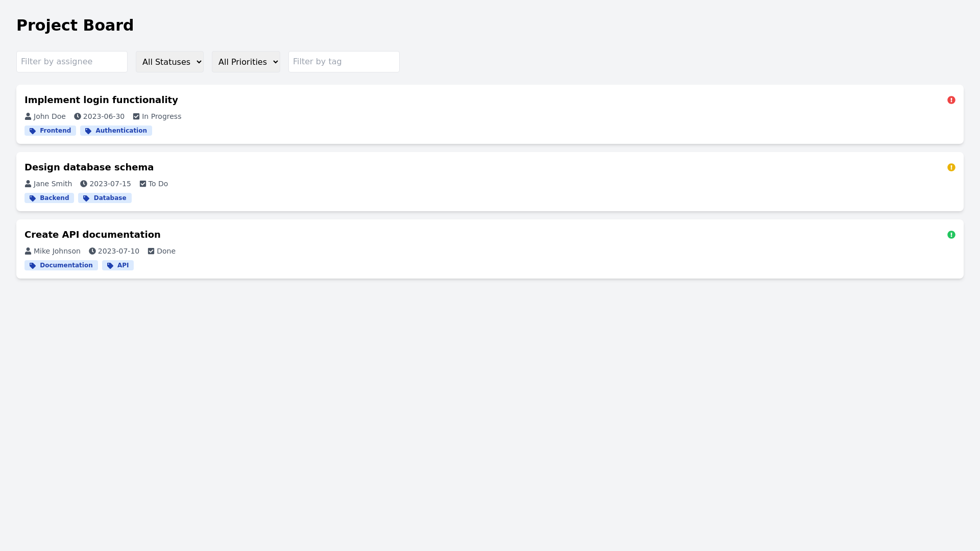Click the Project Board heading
The height and width of the screenshot is (551, 980).
tap(75, 25)
